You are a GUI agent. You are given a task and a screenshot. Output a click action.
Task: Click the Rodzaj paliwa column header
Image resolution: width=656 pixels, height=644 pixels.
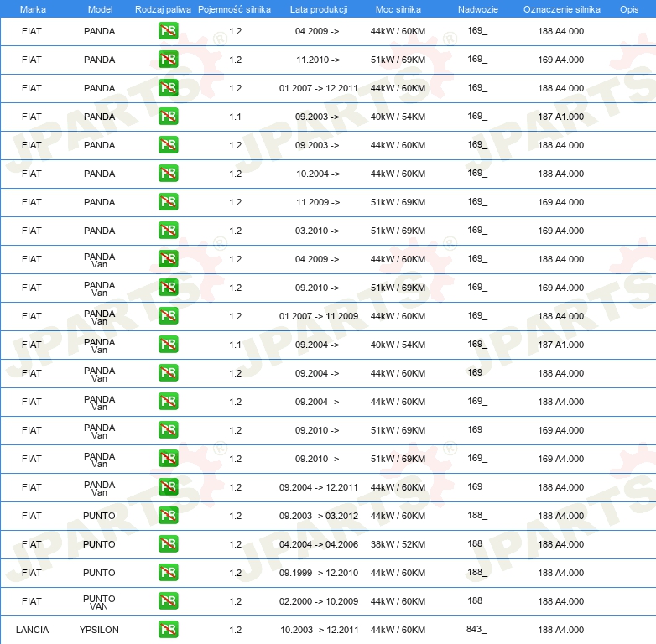tap(163, 9)
